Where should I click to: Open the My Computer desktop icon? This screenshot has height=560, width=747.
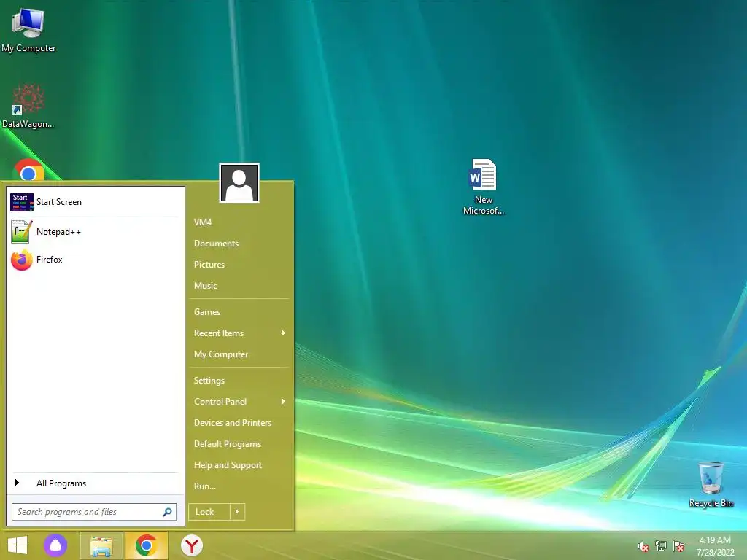pos(28,31)
